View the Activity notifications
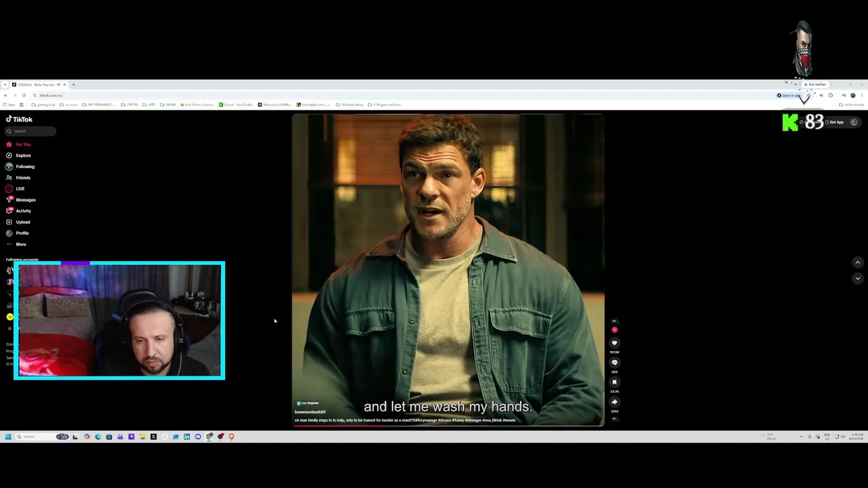The width and height of the screenshot is (868, 488). [19, 211]
